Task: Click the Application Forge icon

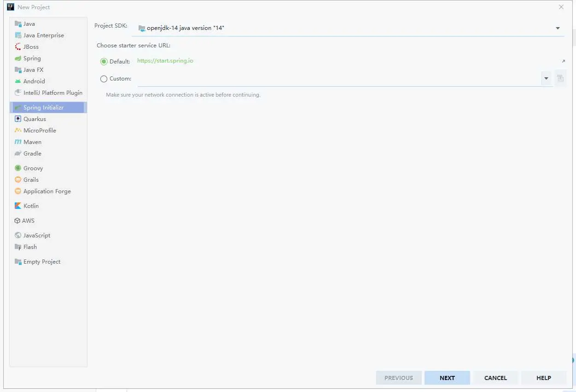Action: [x=18, y=191]
